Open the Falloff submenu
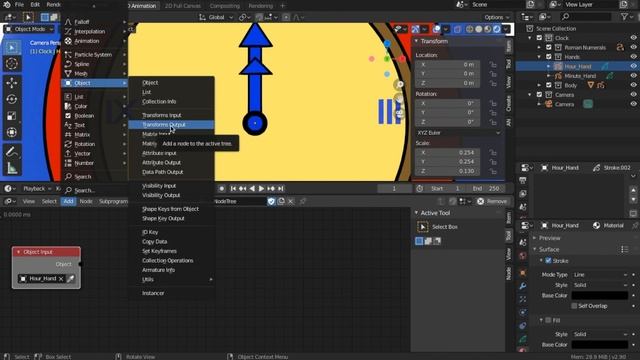The image size is (640, 360). coord(95,22)
